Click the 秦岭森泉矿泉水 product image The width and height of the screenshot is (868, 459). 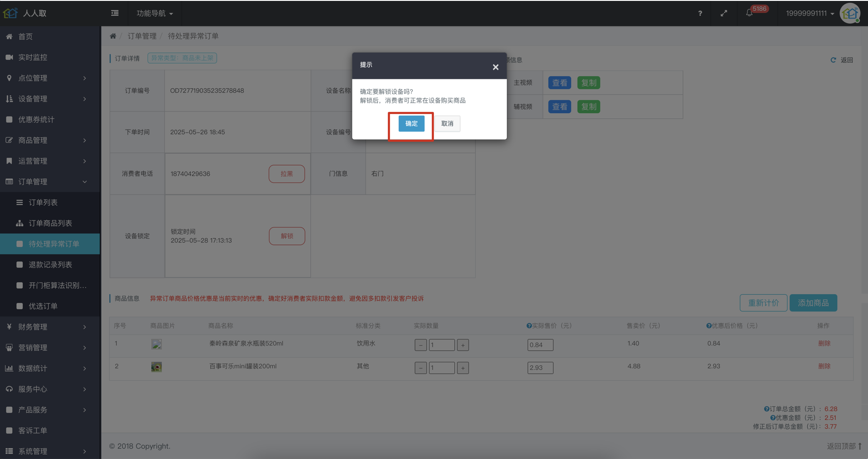coord(156,344)
